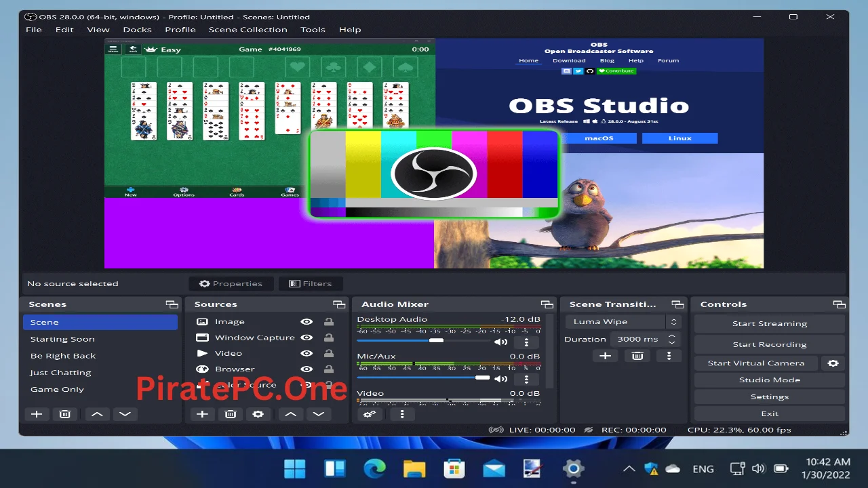The width and height of the screenshot is (868, 488).
Task: Open OBS Settings button
Action: (770, 397)
